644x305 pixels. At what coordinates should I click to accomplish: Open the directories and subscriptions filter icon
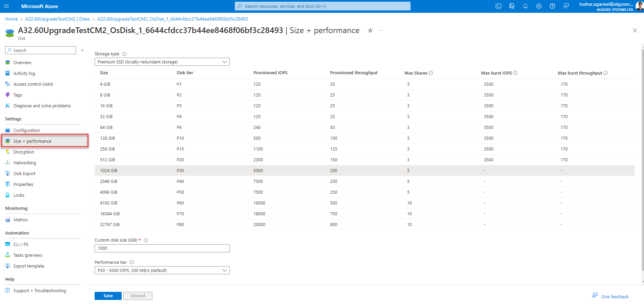point(512,6)
